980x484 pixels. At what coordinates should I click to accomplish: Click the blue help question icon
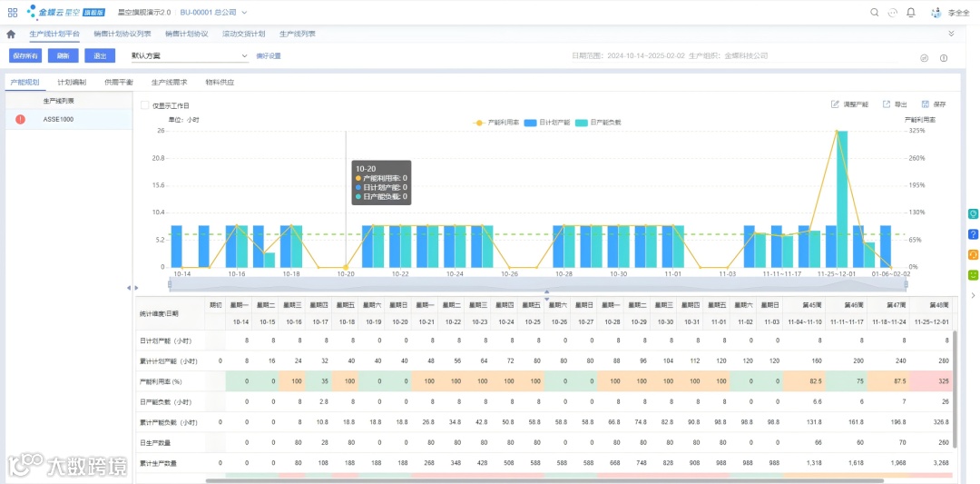tap(973, 234)
